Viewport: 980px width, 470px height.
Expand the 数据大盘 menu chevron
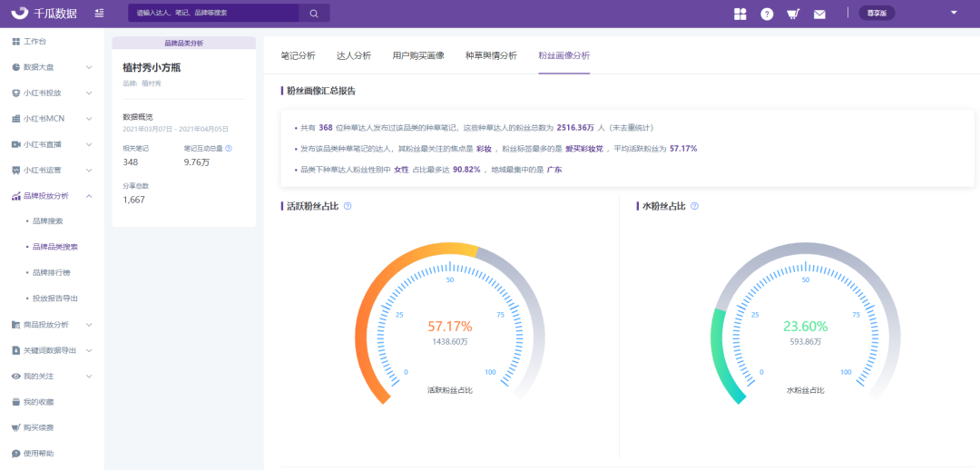coord(89,67)
